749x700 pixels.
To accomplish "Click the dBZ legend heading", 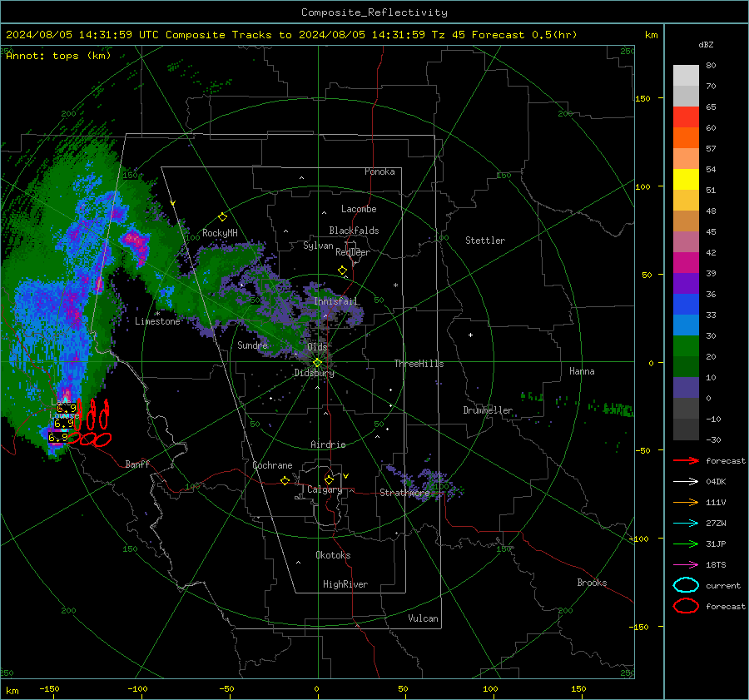I will (x=706, y=44).
